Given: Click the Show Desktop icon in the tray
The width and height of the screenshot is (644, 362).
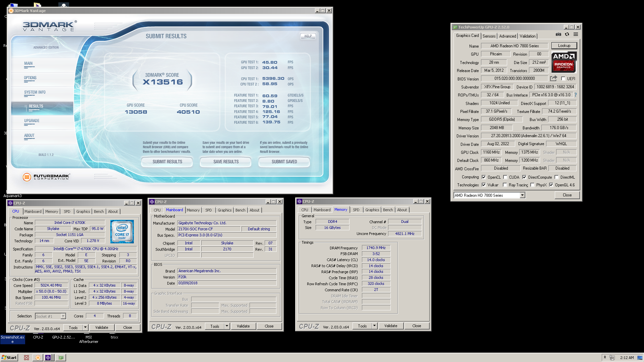Looking at the screenshot, I should tap(640, 358).
